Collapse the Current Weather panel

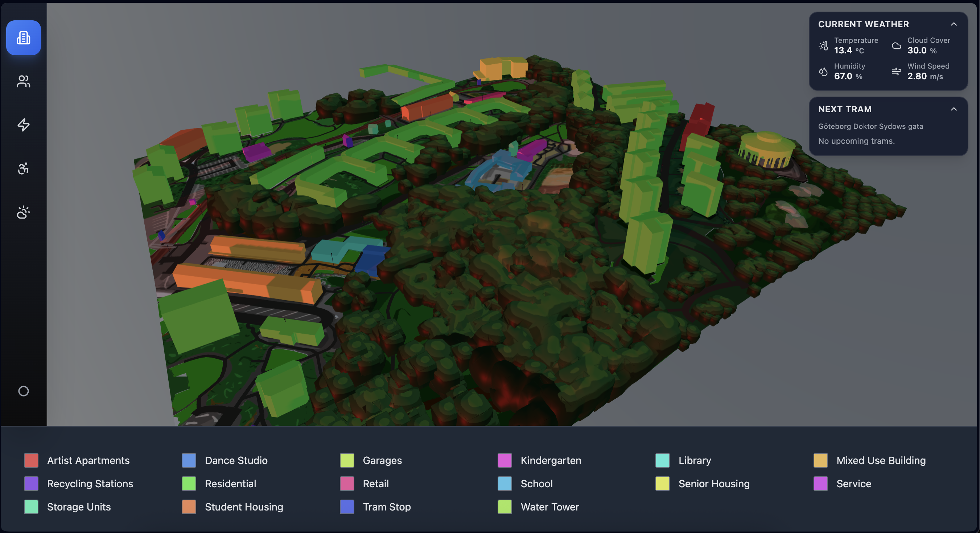(954, 24)
